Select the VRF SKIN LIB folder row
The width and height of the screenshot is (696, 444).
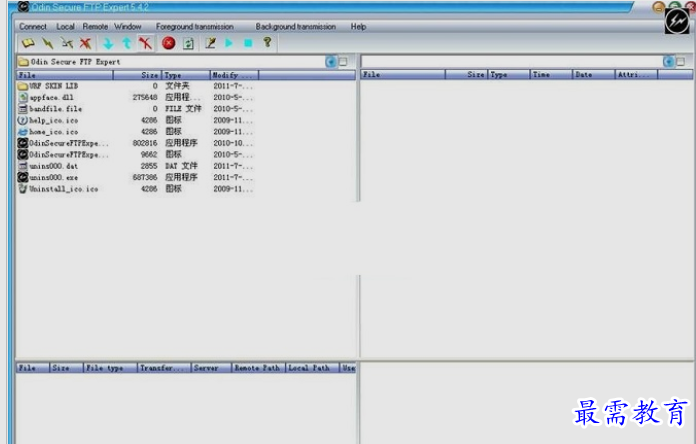tap(135, 86)
